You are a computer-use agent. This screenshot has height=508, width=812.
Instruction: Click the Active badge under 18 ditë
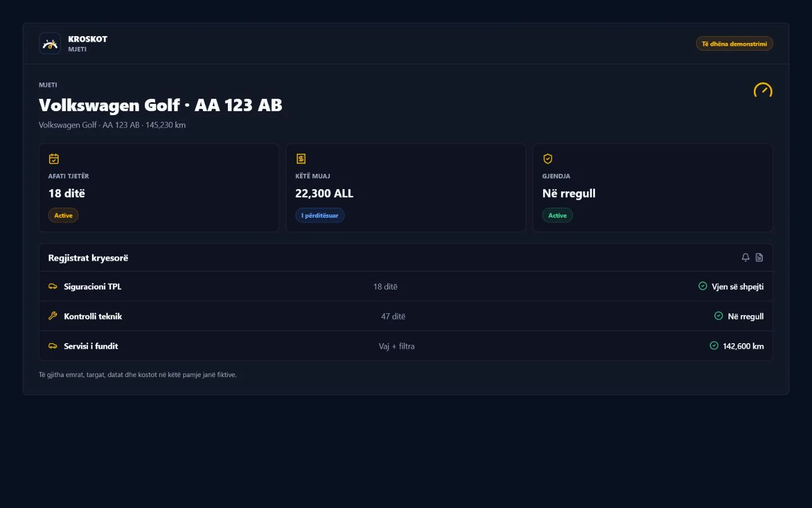63,216
